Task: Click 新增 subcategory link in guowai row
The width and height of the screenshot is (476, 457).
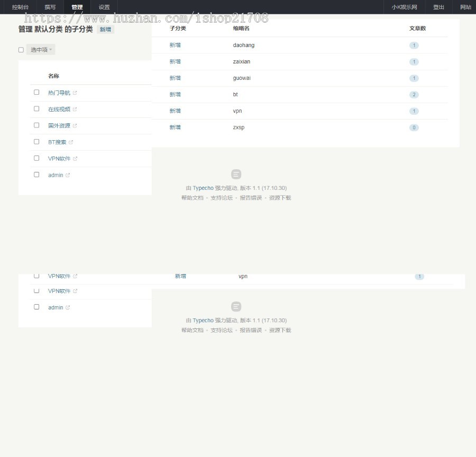Action: click(175, 78)
